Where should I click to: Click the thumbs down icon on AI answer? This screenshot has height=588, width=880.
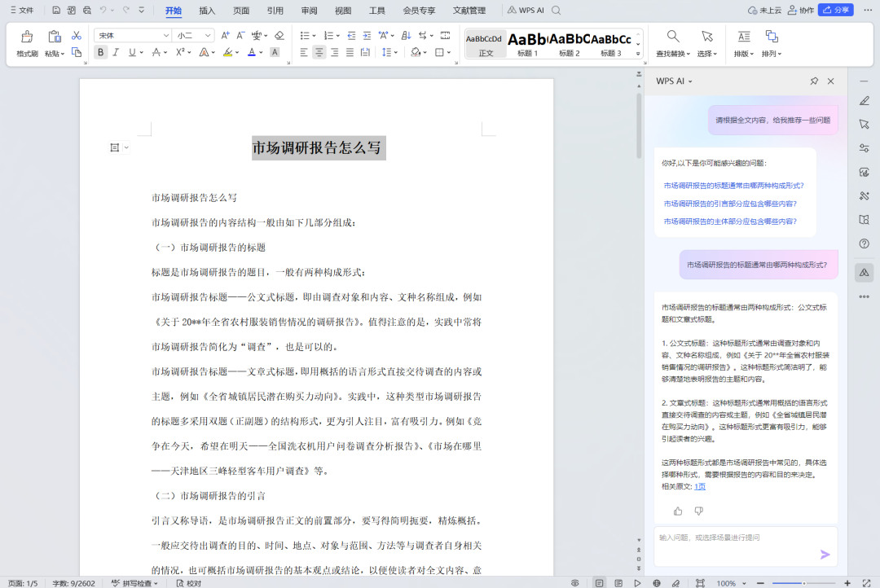(x=699, y=511)
